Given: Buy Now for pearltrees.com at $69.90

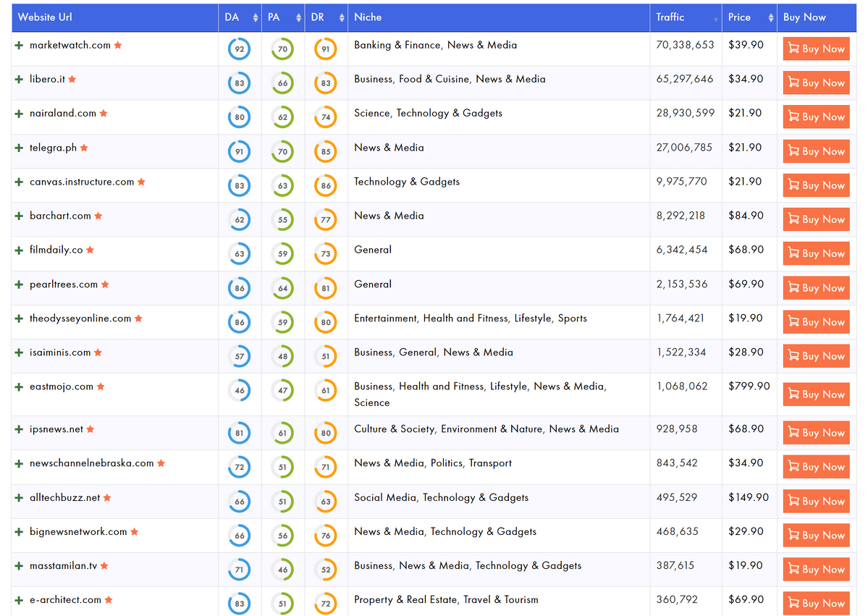Looking at the screenshot, I should coord(816,288).
